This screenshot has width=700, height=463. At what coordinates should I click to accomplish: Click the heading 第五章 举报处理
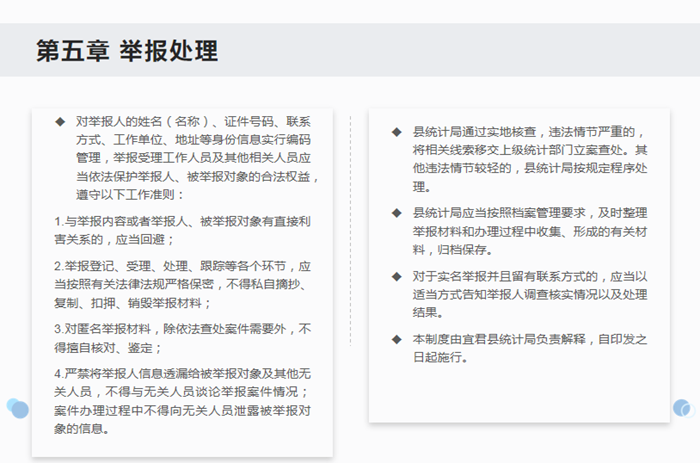(x=127, y=50)
